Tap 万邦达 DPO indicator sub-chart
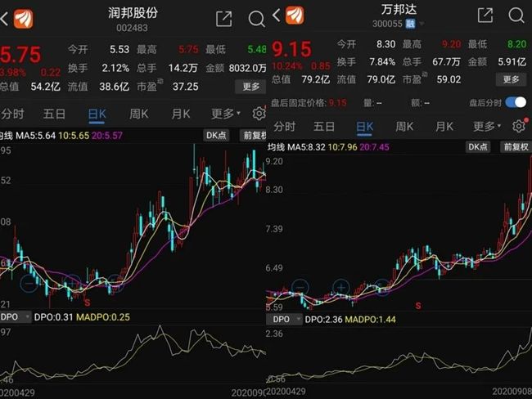 tap(399, 356)
